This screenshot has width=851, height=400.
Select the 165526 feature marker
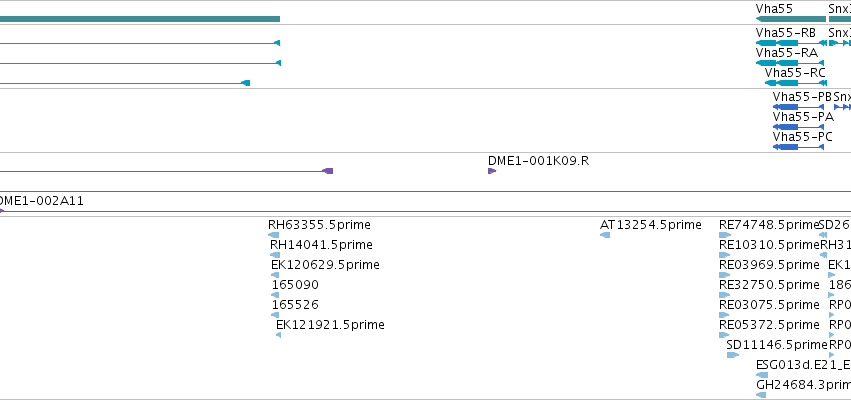[275, 315]
